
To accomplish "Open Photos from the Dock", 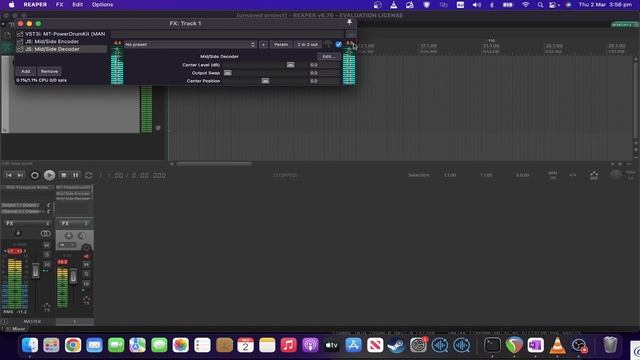I will (x=180, y=345).
